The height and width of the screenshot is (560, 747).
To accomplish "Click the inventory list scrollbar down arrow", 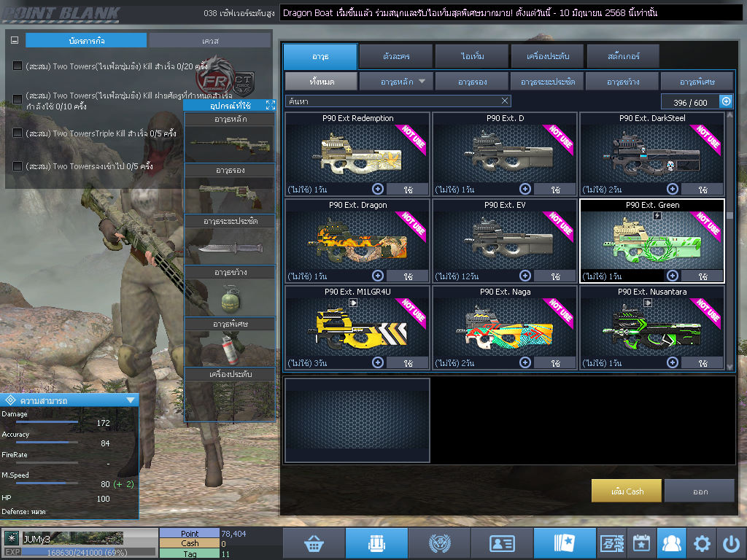I will point(729,367).
